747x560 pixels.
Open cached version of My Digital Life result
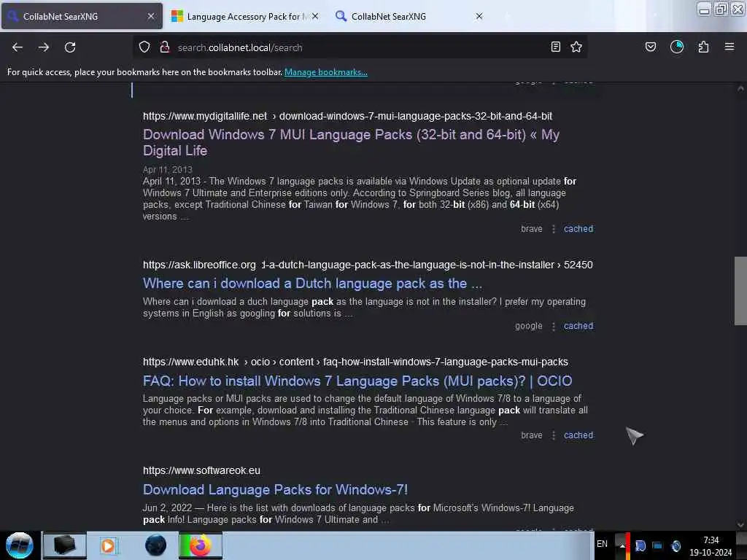pos(578,228)
